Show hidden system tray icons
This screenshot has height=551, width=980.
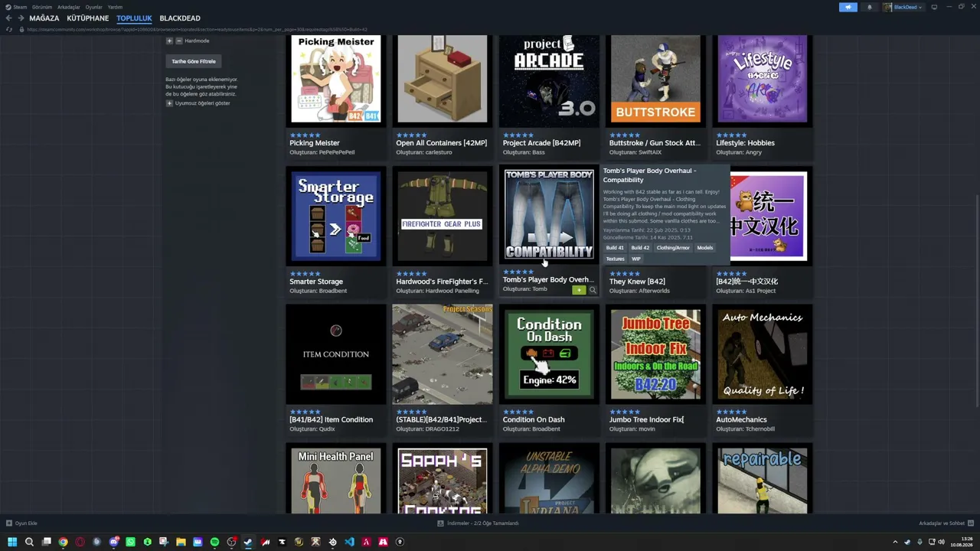(x=895, y=542)
